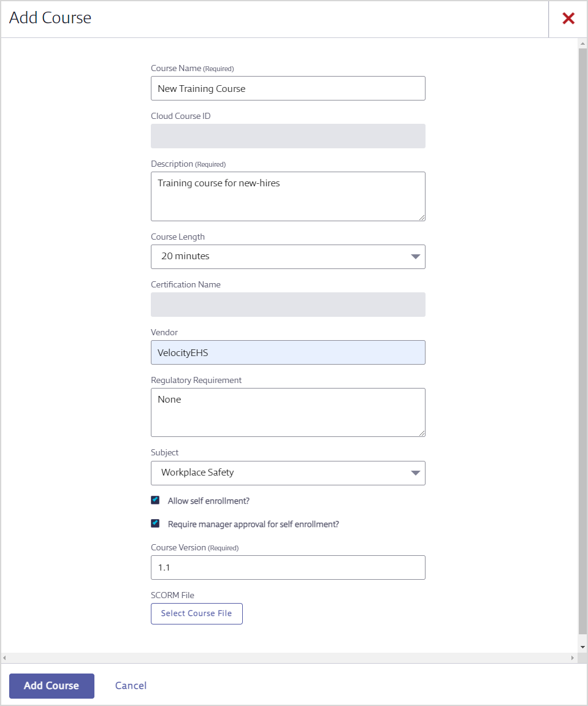Viewport: 588px width, 706px height.
Task: Click the Course Length dropdown arrow
Action: tap(415, 257)
